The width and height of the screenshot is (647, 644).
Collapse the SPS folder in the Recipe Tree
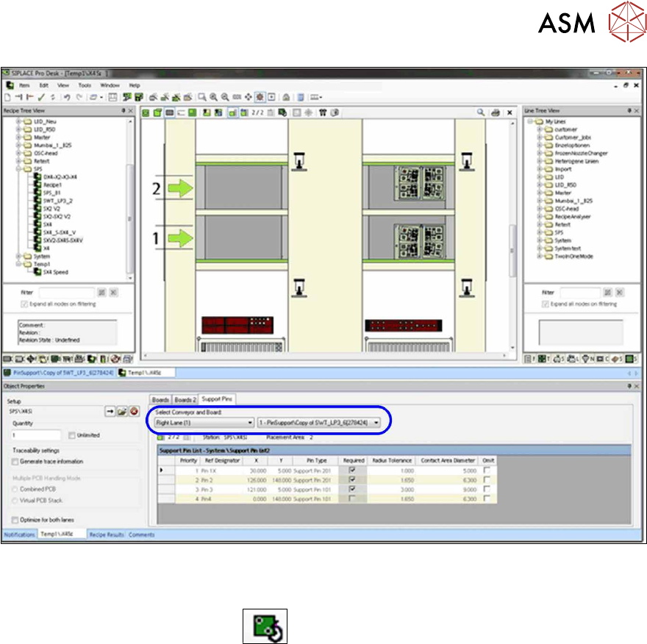[18, 169]
